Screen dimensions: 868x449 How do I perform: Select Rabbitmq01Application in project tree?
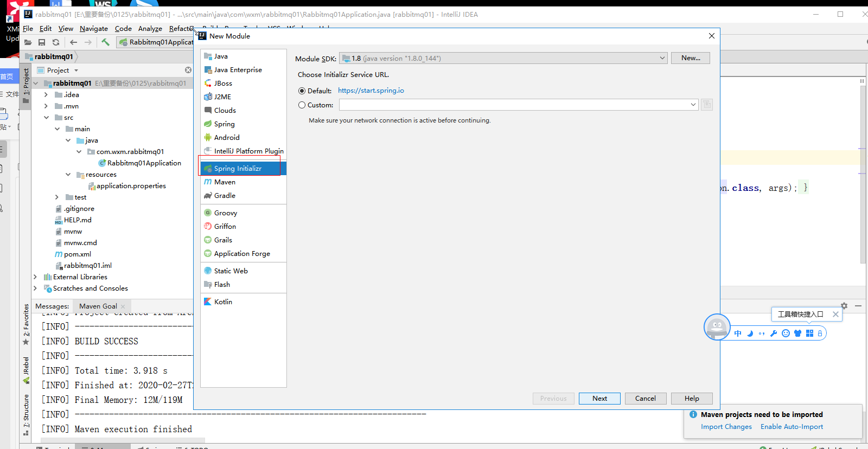pos(144,163)
